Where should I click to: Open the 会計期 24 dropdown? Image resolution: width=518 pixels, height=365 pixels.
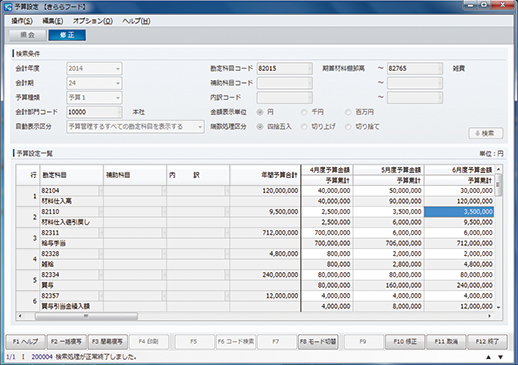[x=94, y=83]
